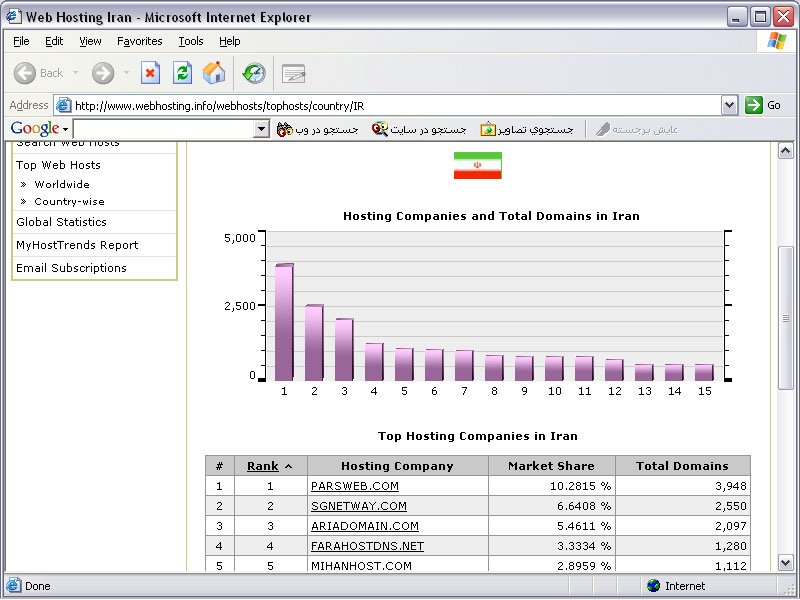
Task: Open the Tools menu
Action: point(190,41)
